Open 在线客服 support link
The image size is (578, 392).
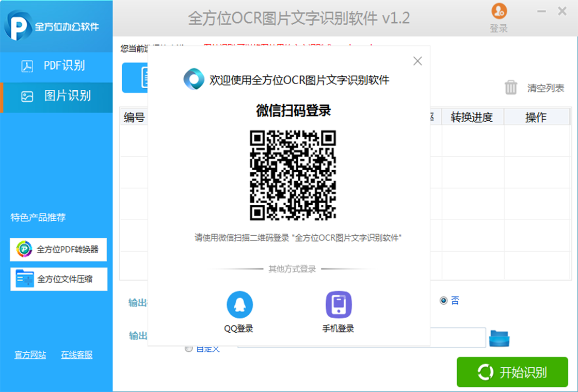[x=77, y=355]
